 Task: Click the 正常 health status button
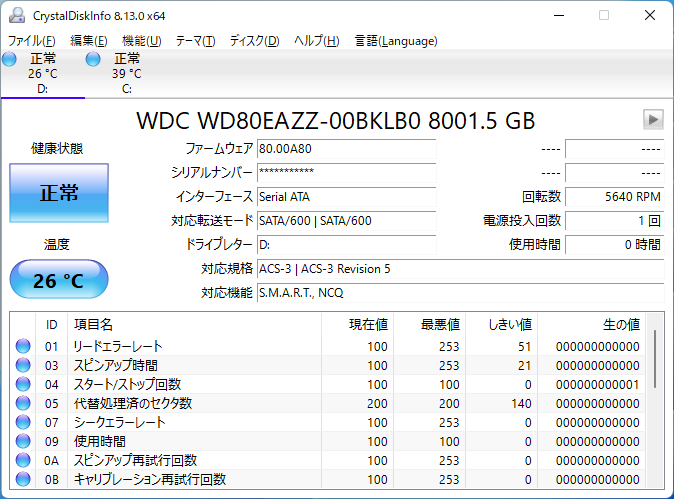(x=59, y=193)
